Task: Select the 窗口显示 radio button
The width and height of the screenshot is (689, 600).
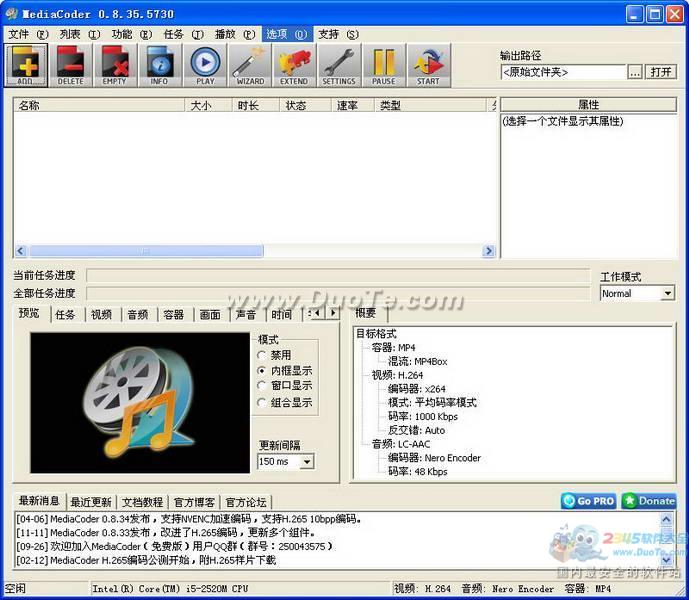Action: click(261, 386)
